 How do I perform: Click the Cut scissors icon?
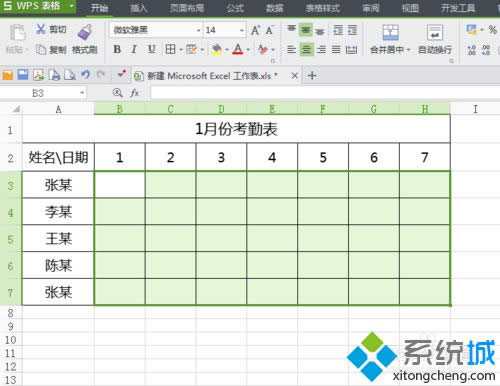tap(41, 29)
